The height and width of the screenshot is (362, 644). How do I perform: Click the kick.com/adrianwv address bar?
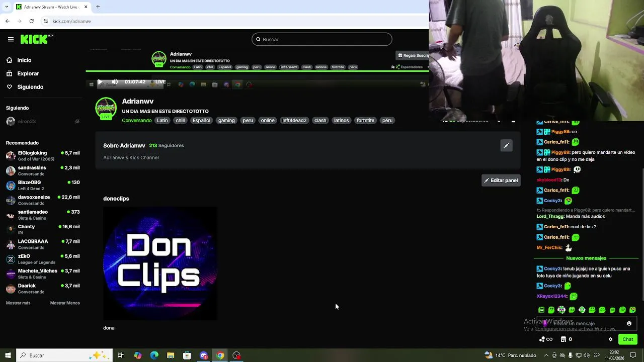[x=72, y=21]
